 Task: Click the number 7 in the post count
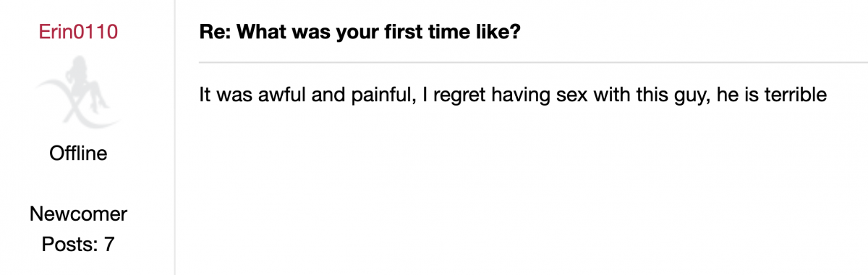(109, 244)
